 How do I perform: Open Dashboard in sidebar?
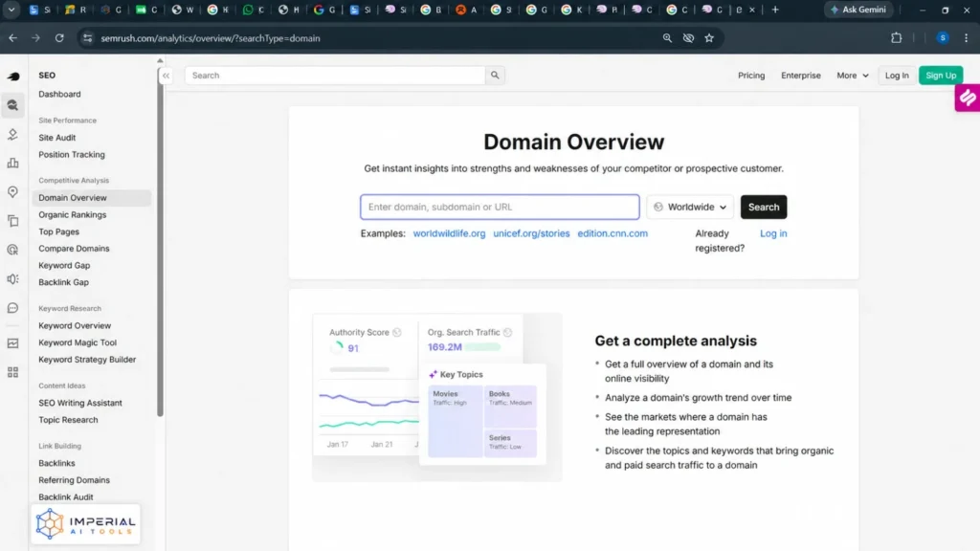pyautogui.click(x=59, y=94)
